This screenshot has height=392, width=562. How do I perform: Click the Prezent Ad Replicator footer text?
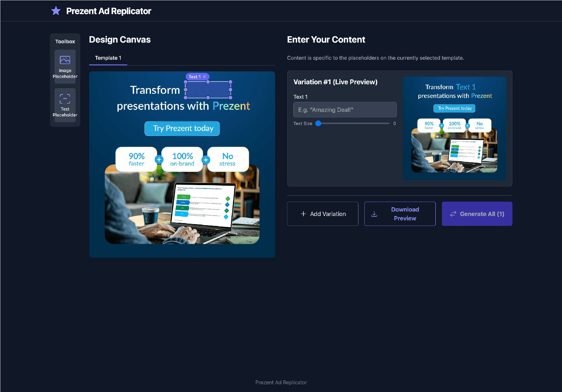pyautogui.click(x=281, y=382)
